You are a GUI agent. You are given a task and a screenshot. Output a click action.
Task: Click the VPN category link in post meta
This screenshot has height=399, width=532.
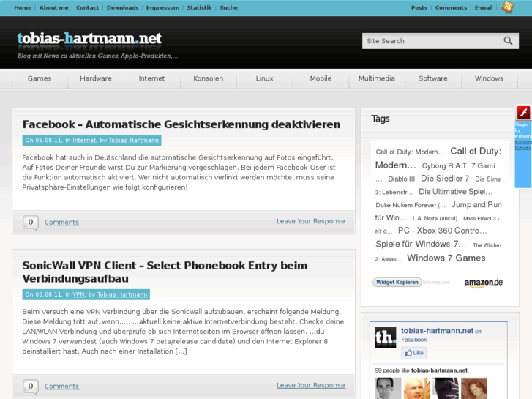tap(78, 294)
